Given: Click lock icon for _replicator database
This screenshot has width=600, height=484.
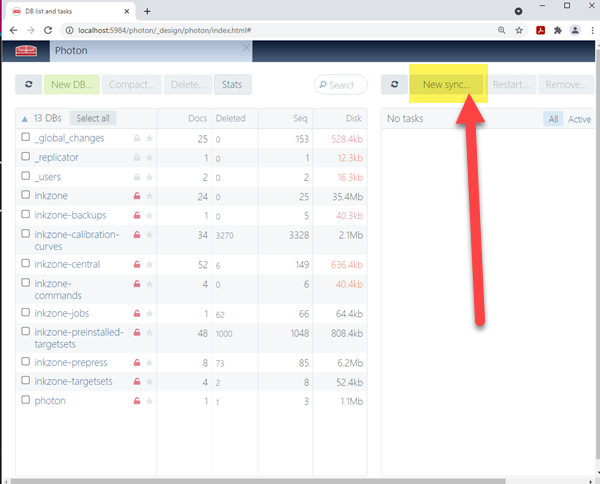Looking at the screenshot, I should pos(137,157).
